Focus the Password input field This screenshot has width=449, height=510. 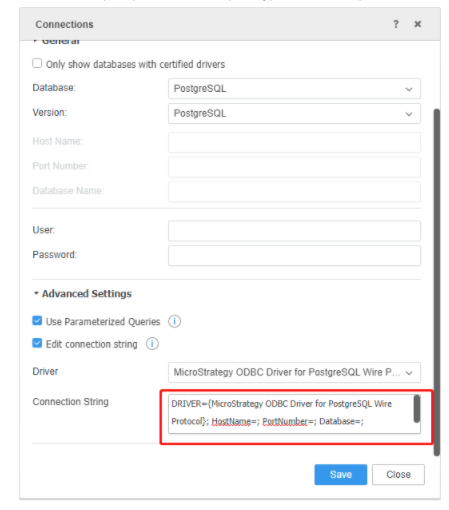294,256
